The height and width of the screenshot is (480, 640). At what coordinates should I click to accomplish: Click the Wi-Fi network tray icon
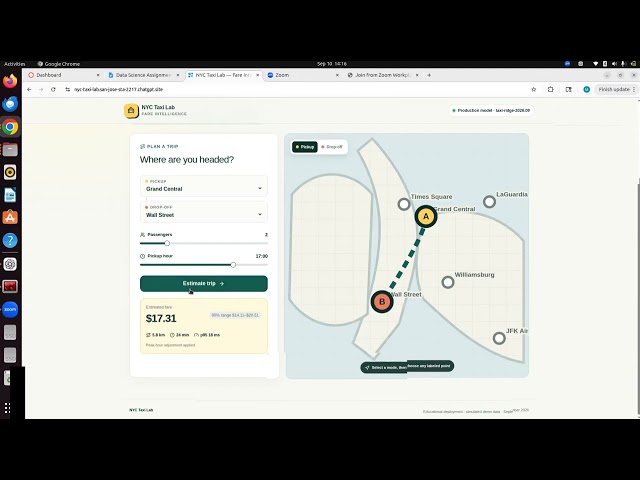coord(596,64)
